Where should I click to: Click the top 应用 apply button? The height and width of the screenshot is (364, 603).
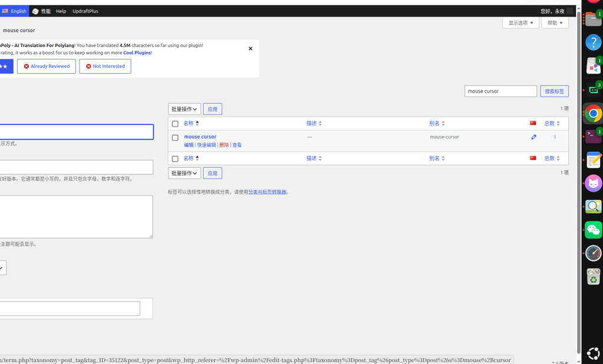pos(212,110)
